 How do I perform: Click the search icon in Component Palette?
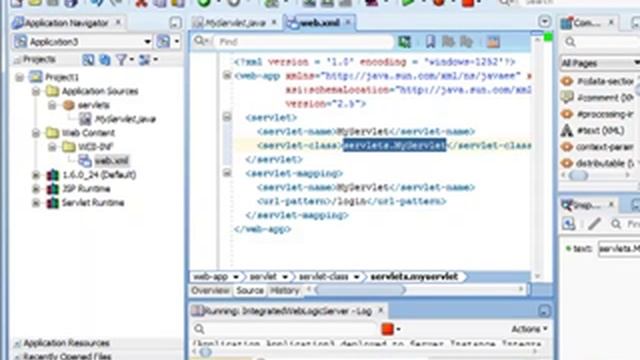571,42
